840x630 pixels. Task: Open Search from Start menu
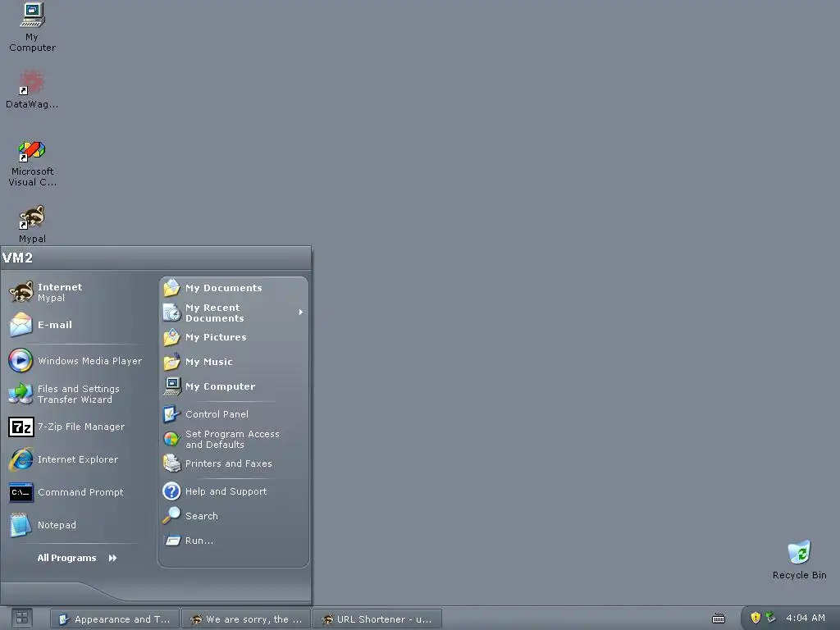(x=234, y=516)
